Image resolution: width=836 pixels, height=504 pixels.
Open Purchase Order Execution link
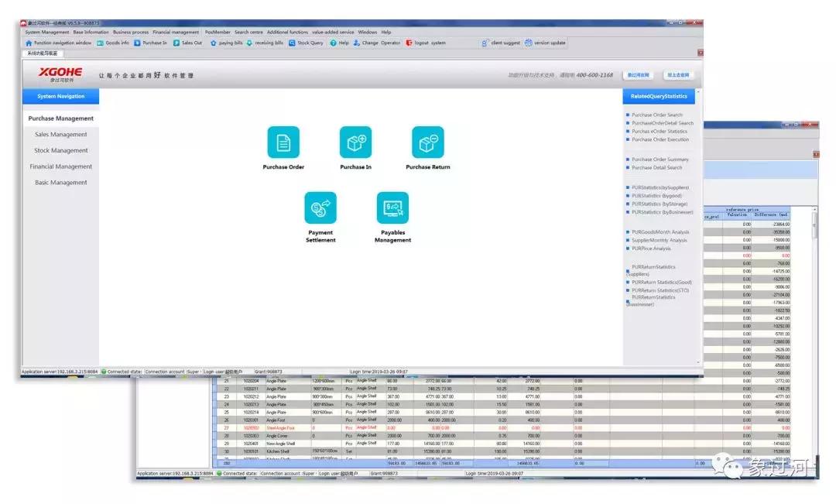coord(660,139)
